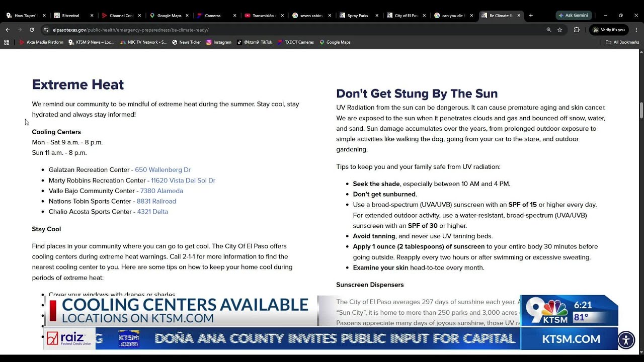
Task: View site information icon in address bar
Action: pos(46,30)
